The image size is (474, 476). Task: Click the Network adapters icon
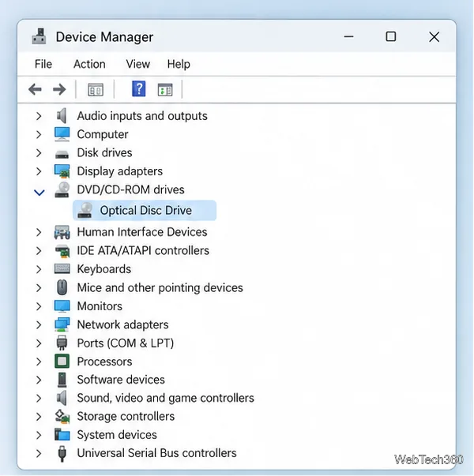pos(62,324)
